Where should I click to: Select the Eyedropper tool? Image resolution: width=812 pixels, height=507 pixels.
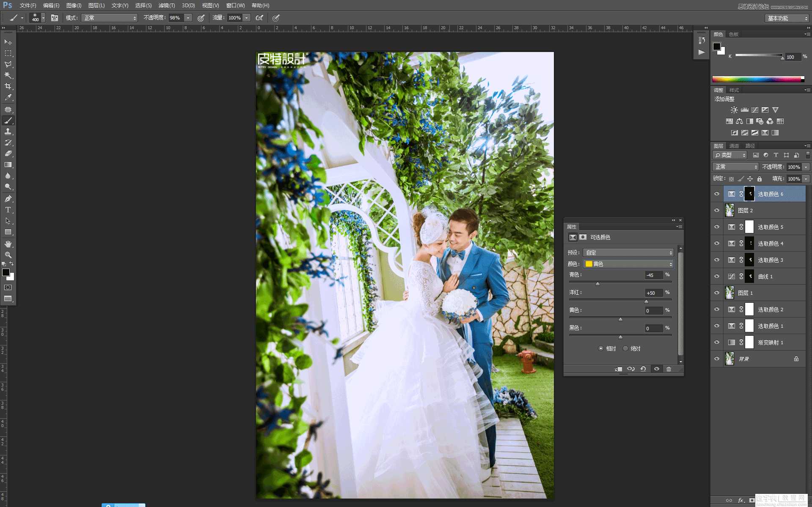point(8,97)
